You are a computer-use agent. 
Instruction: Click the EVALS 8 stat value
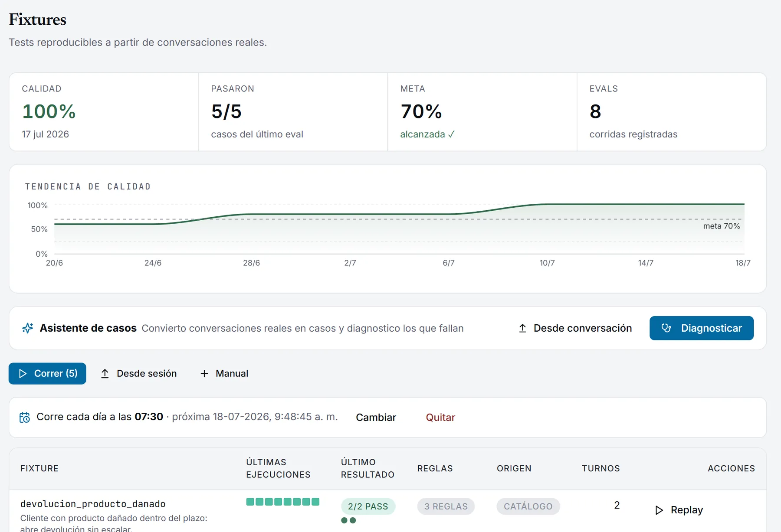coord(595,111)
